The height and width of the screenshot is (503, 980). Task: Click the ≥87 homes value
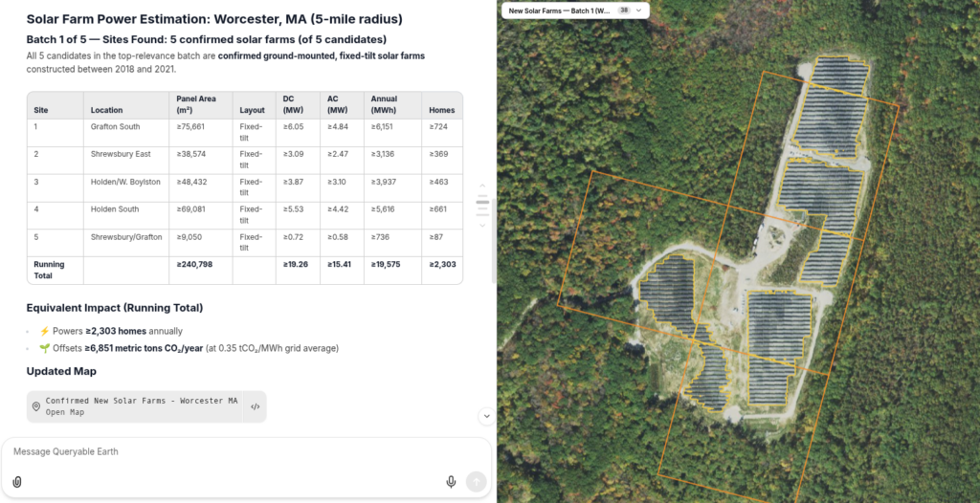[x=436, y=237]
